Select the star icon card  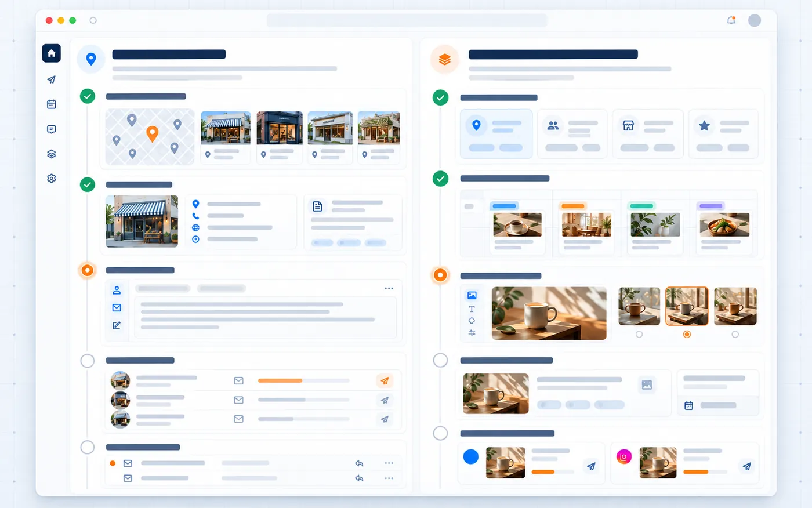click(723, 134)
